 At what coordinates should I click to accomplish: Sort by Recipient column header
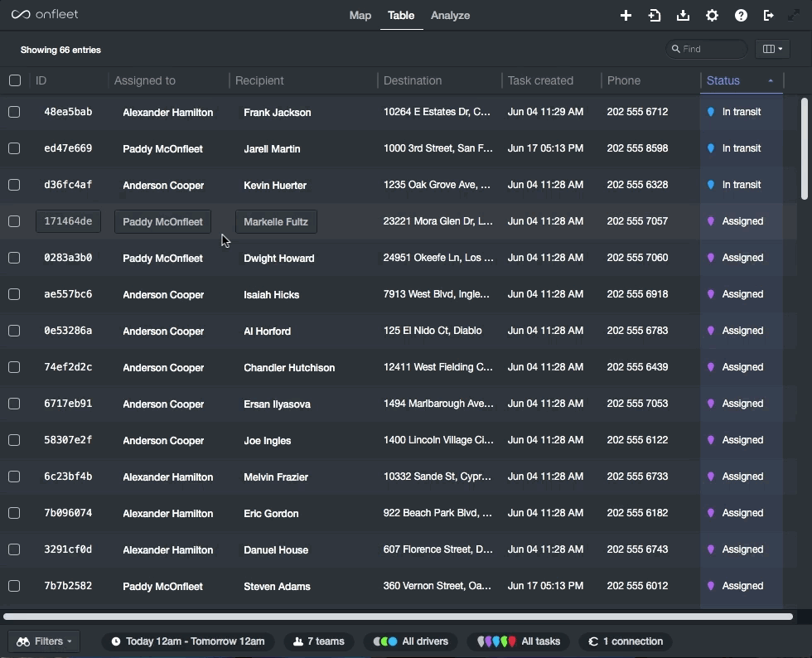(x=259, y=80)
